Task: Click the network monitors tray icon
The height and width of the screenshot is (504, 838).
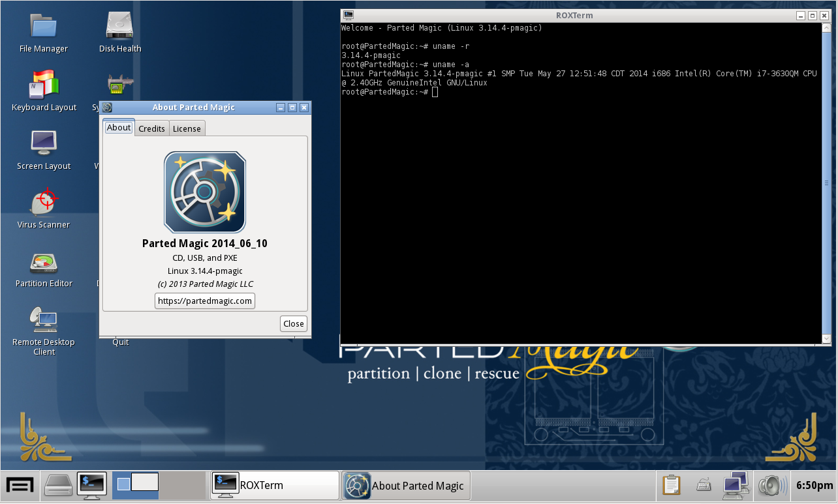Action: tap(736, 486)
